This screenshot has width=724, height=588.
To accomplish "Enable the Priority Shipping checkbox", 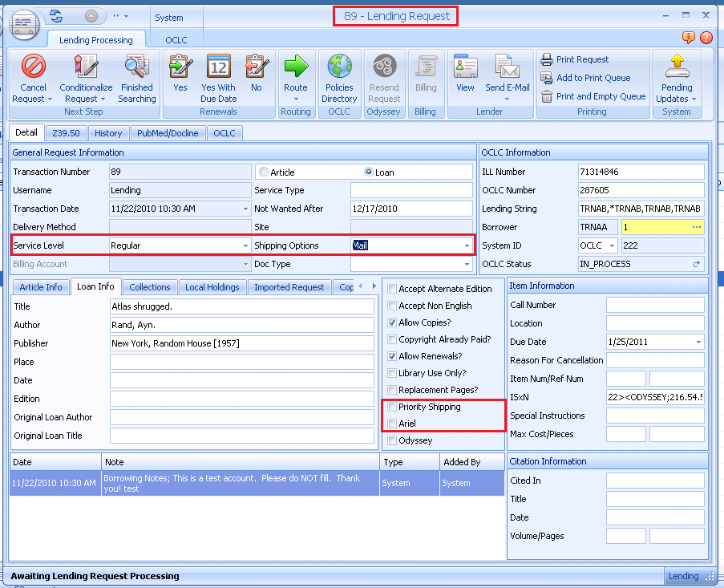I will [392, 407].
